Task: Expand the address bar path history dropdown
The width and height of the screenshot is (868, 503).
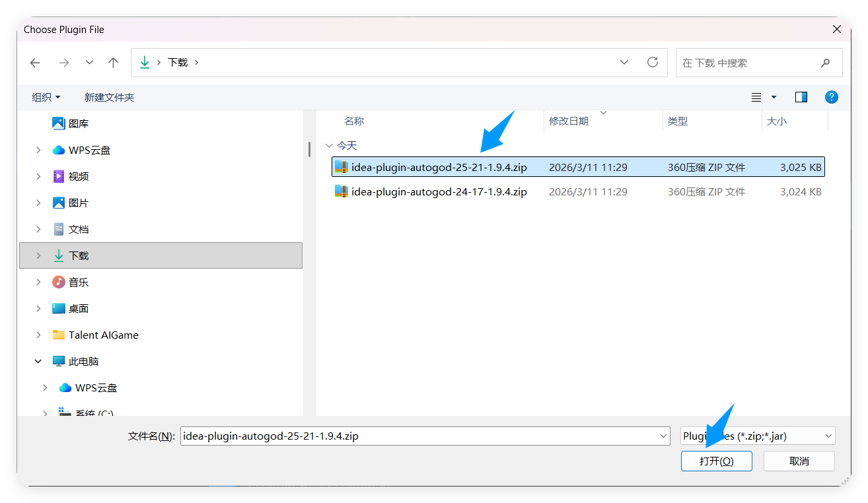Action: click(624, 62)
